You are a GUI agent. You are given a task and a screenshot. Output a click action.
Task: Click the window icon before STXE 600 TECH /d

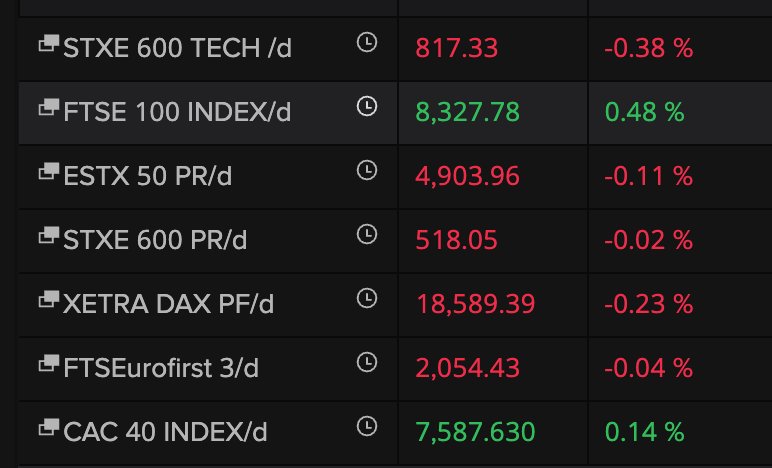(x=49, y=43)
